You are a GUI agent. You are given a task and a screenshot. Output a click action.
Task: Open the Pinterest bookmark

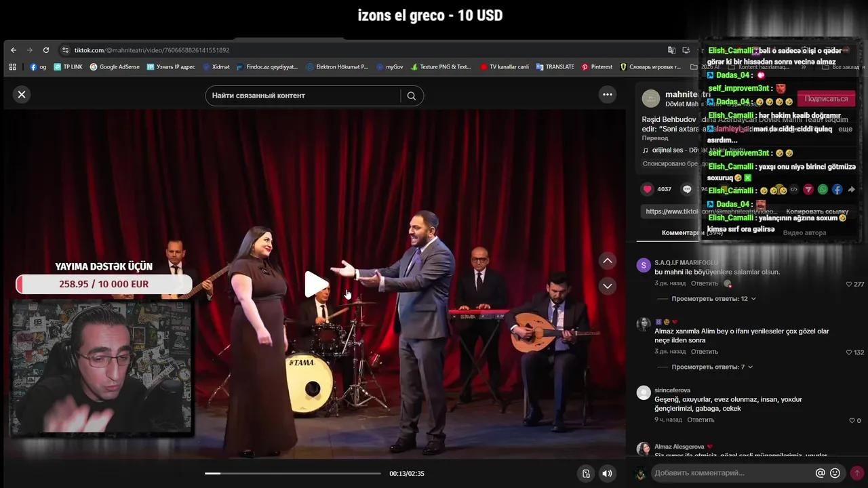click(x=597, y=67)
